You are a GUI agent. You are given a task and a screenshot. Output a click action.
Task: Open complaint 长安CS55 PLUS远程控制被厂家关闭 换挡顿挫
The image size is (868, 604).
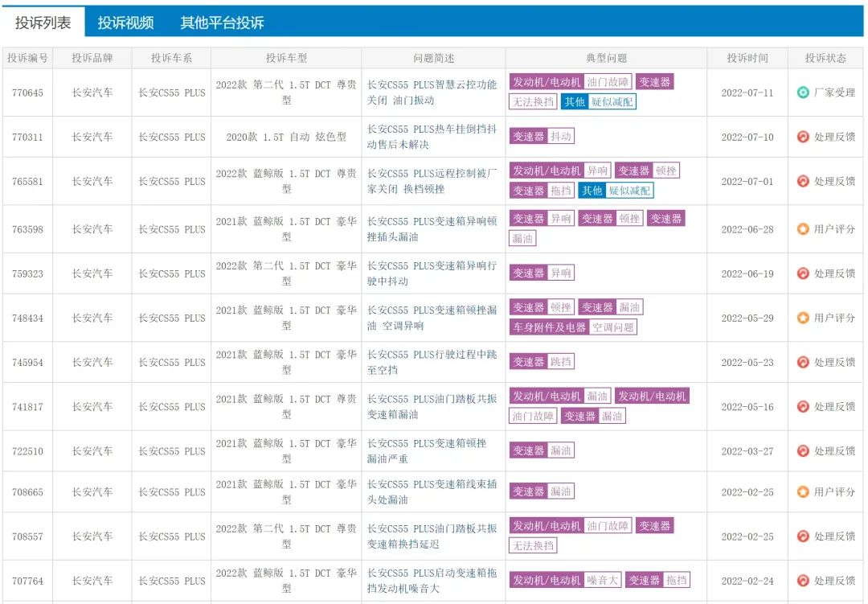[x=432, y=181]
